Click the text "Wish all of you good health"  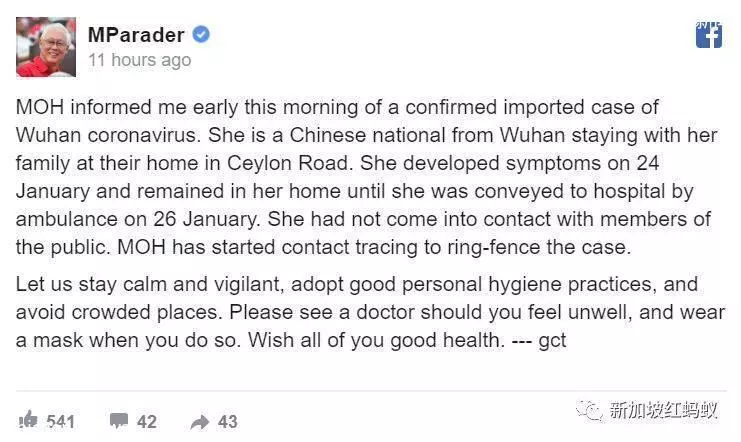pyautogui.click(x=373, y=340)
